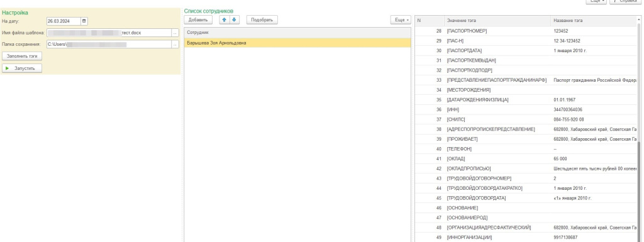
Task: Focus the На дату date field
Action: tap(64, 21)
